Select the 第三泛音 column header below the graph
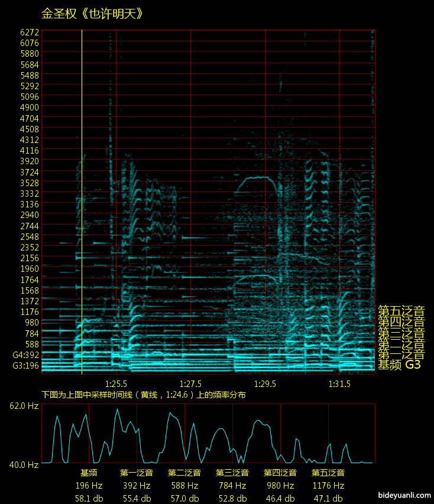Viewport: 434px width, 504px height. click(x=232, y=473)
